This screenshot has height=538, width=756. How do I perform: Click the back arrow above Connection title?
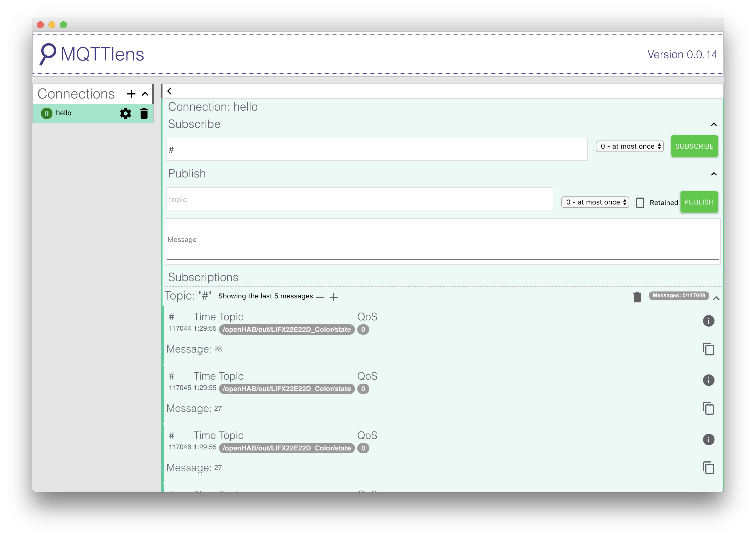pyautogui.click(x=169, y=91)
